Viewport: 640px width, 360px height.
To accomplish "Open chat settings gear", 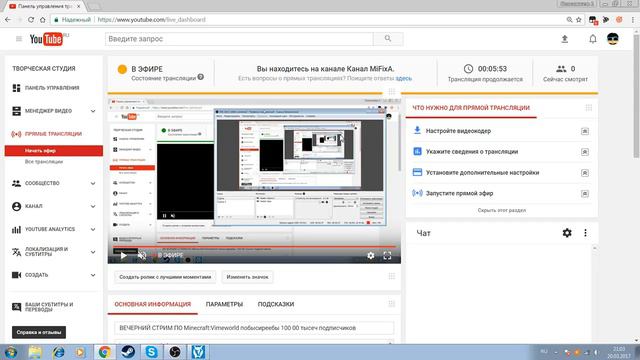I will pos(567,233).
